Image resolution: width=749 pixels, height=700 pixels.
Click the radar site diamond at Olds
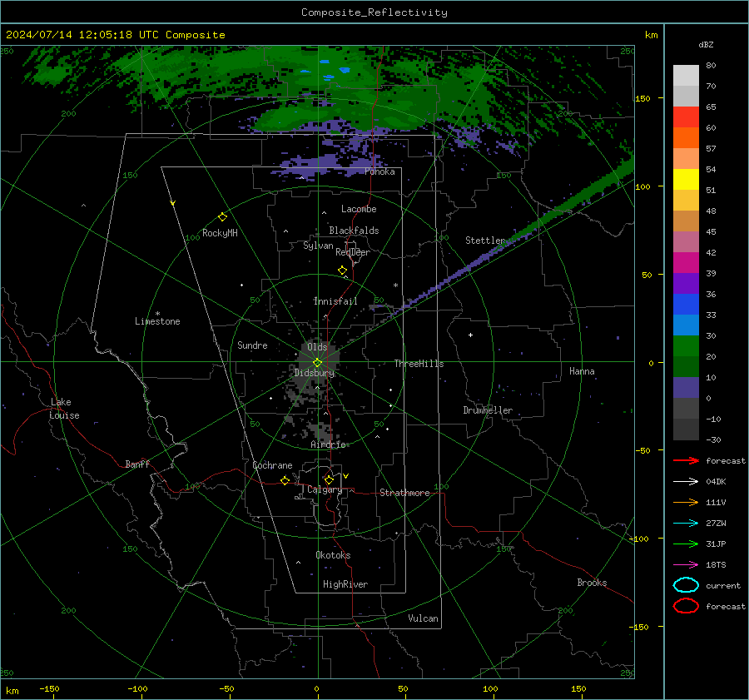pos(317,363)
